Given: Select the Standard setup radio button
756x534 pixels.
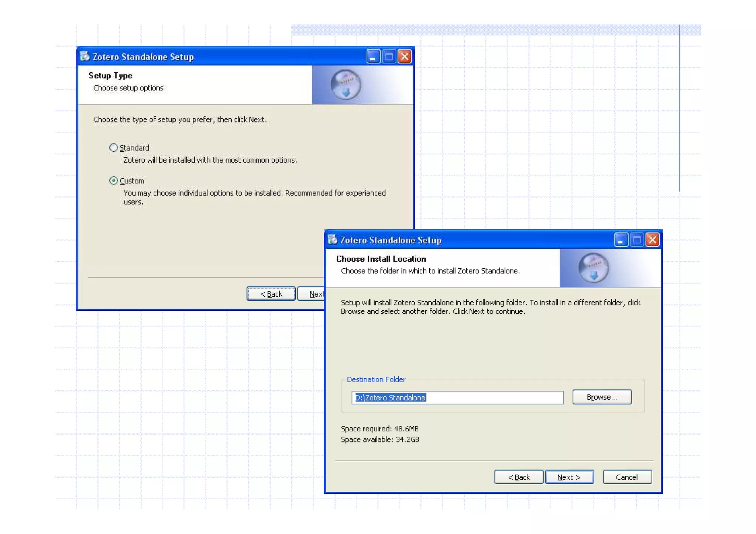Looking at the screenshot, I should coord(113,148).
